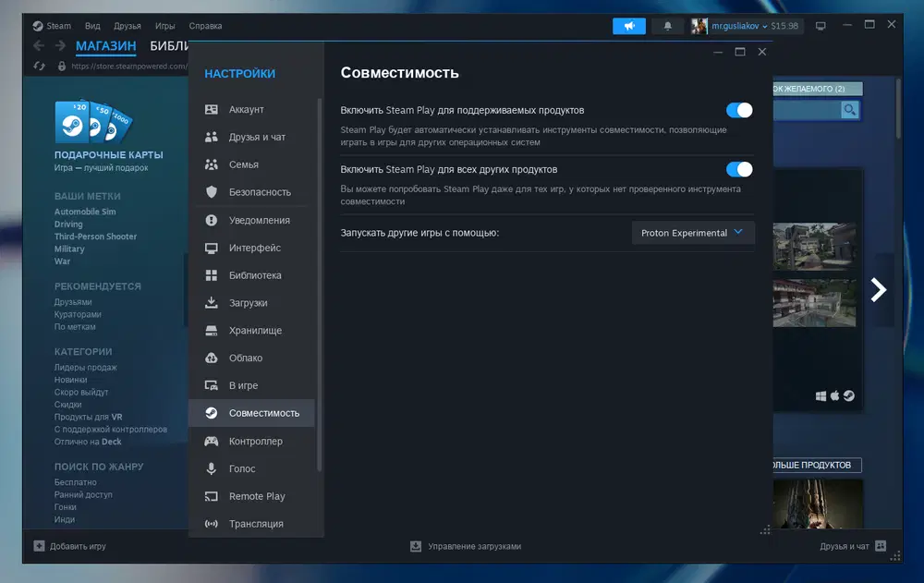This screenshot has height=583, width=924.
Task: Open the Proton Experimental dropdown
Action: click(x=693, y=233)
